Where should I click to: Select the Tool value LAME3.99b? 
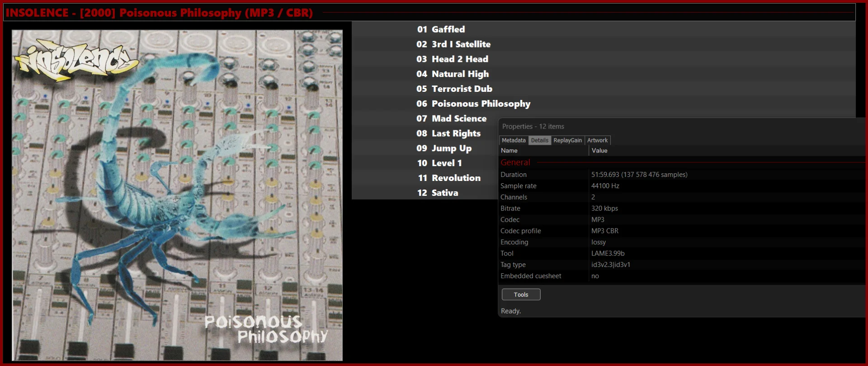coord(608,254)
